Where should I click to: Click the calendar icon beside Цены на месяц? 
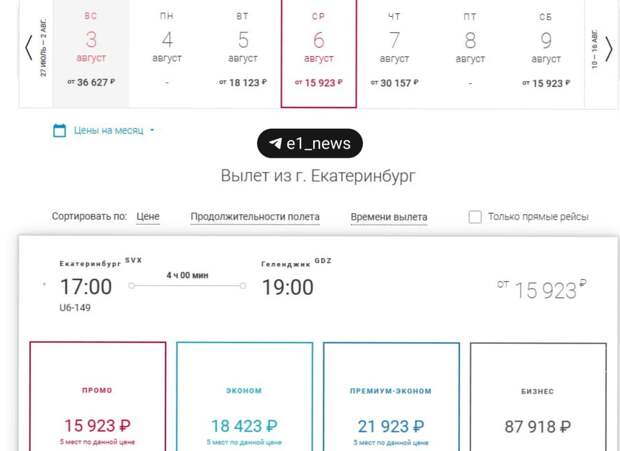pyautogui.click(x=59, y=130)
